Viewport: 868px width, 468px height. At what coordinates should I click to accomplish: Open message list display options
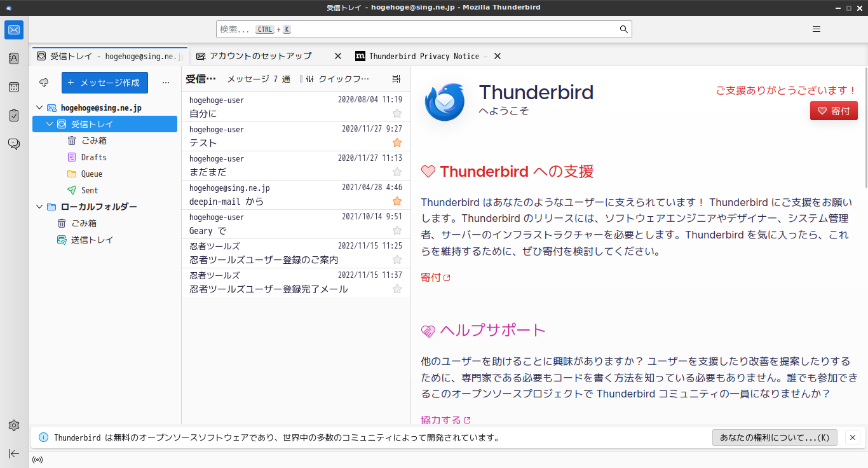point(397,79)
